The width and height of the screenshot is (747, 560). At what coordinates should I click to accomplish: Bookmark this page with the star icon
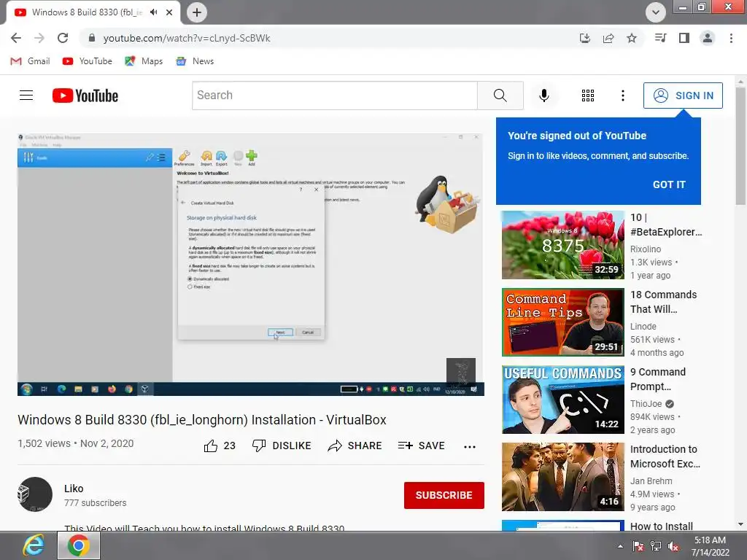[632, 38]
